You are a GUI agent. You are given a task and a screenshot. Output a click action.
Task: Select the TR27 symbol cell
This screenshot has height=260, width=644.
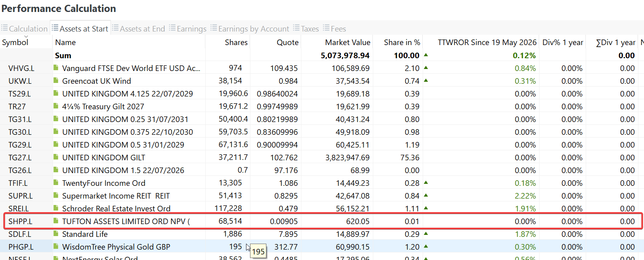click(17, 106)
